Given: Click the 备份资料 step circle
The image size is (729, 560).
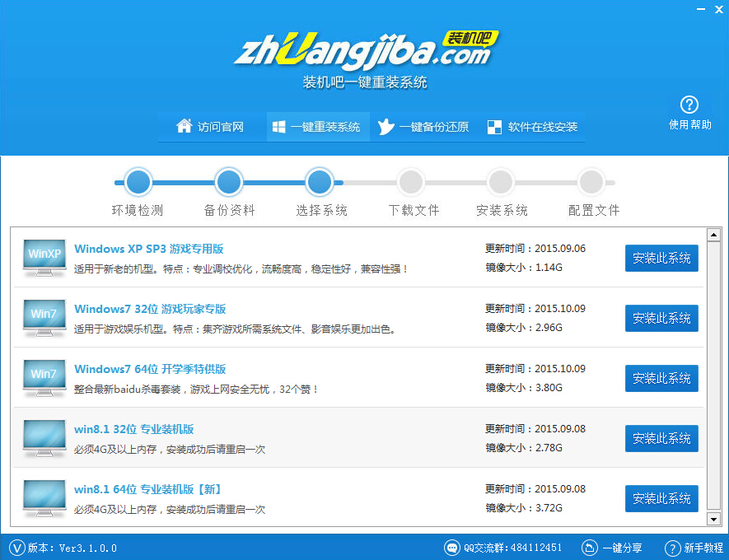Looking at the screenshot, I should [x=229, y=182].
